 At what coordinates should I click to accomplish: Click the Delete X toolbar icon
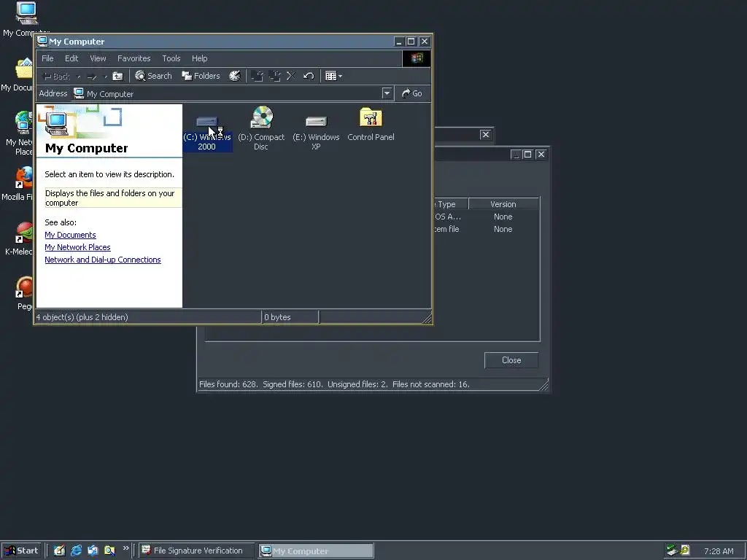291,76
